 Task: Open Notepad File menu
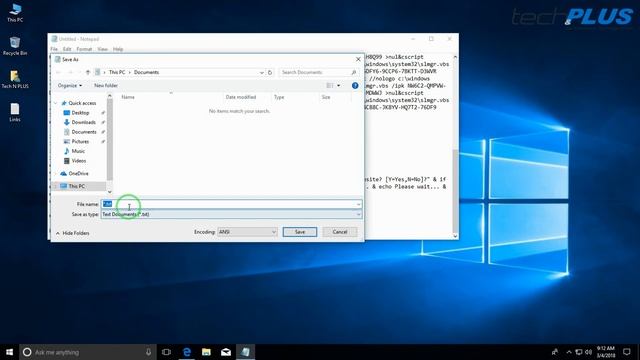[54, 49]
